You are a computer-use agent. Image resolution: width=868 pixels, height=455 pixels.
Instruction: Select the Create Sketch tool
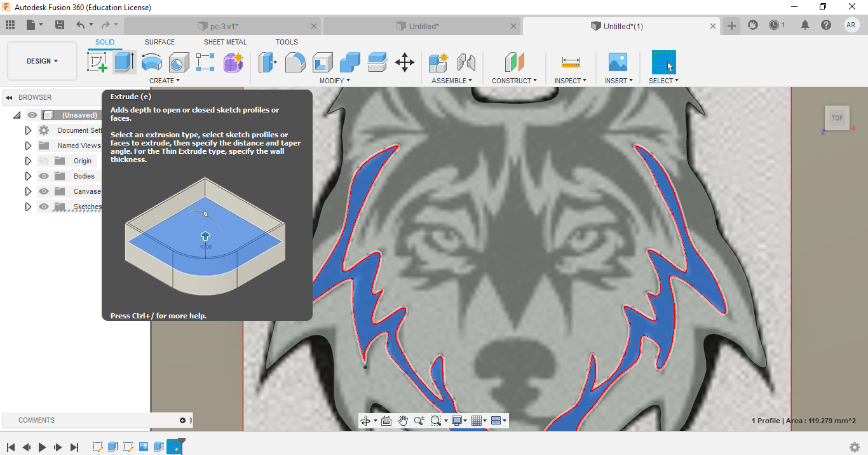click(x=97, y=62)
